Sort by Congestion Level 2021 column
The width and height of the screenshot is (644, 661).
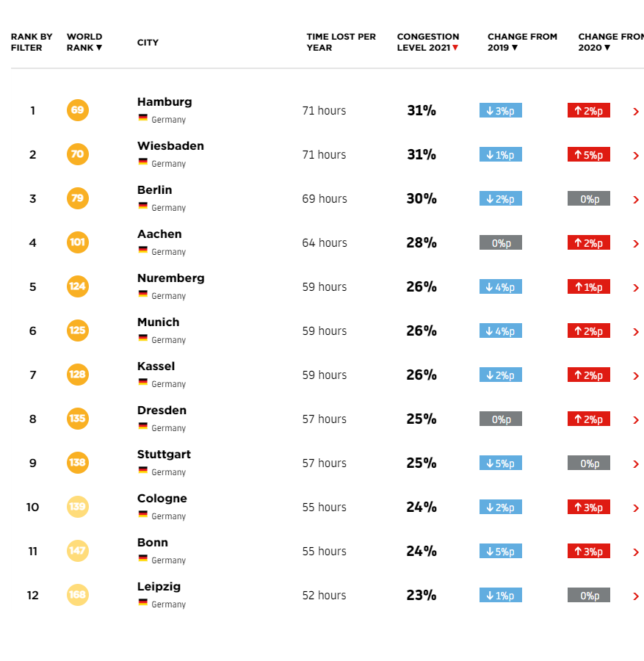[427, 43]
